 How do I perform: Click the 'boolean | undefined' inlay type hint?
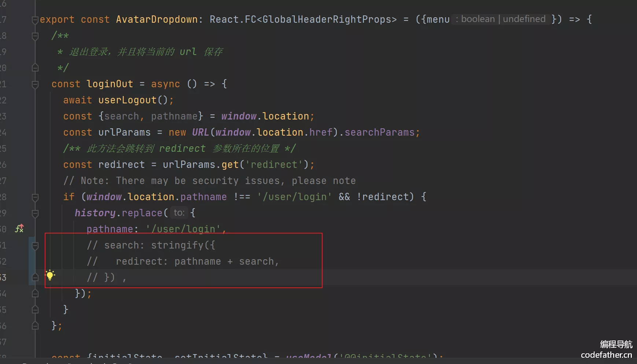[501, 19]
